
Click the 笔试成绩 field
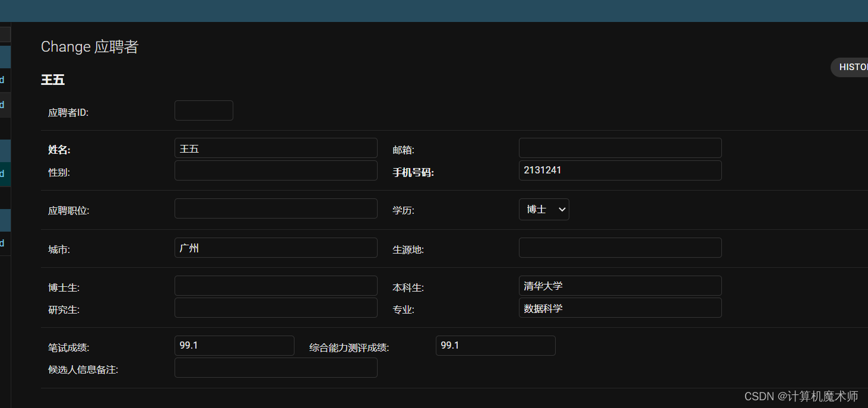click(x=235, y=346)
